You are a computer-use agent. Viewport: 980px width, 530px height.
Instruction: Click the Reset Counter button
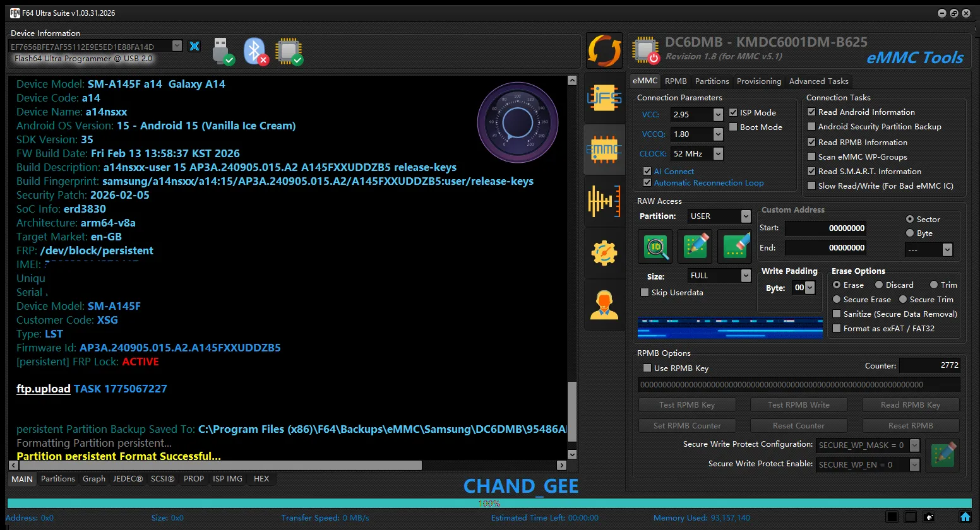[x=798, y=425]
